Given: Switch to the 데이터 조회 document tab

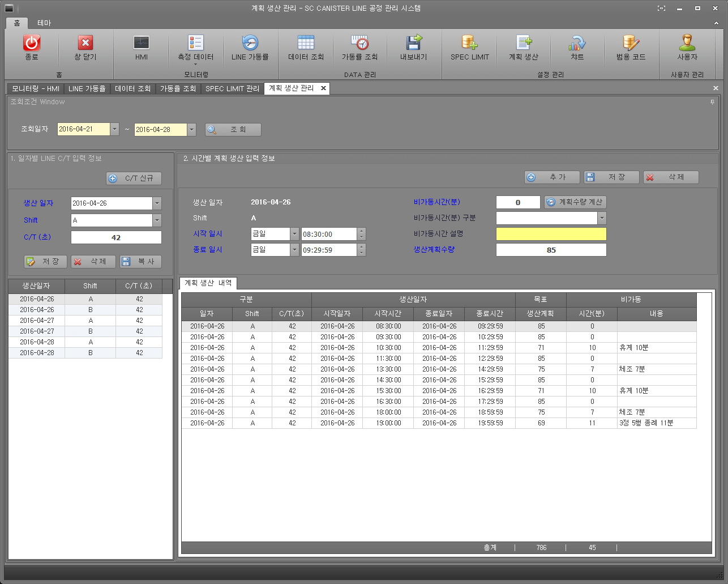Looking at the screenshot, I should click(132, 88).
